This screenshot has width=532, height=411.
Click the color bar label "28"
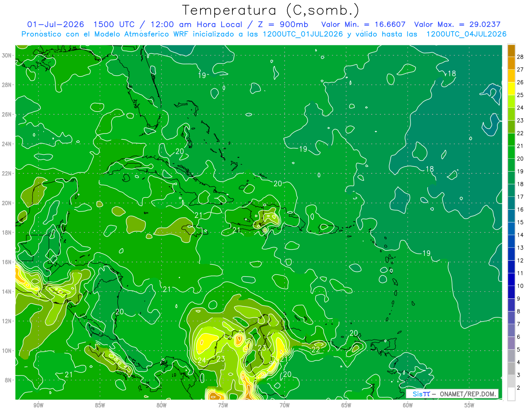pyautogui.click(x=520, y=56)
